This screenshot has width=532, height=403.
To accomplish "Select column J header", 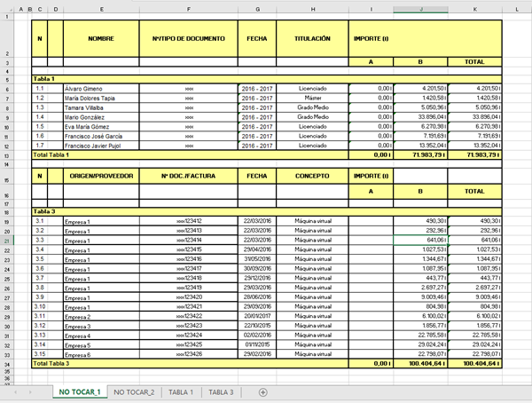I will point(420,10).
